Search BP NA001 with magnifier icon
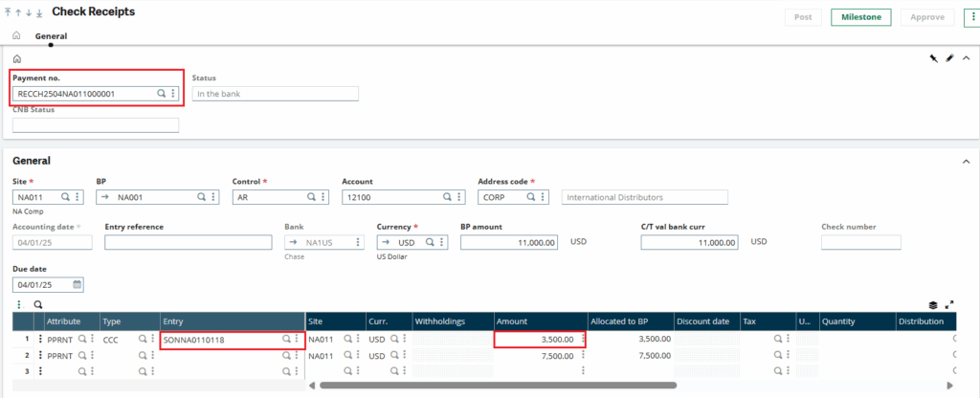The width and height of the screenshot is (980, 398). [201, 197]
